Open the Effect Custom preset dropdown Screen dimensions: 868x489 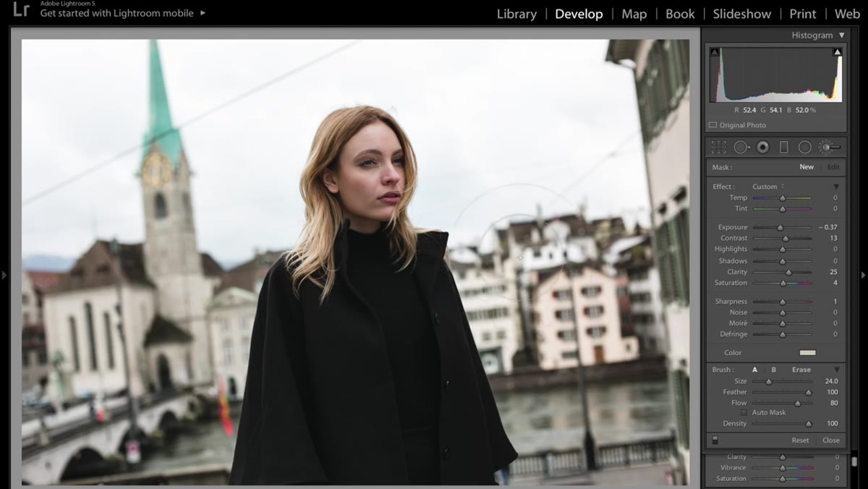pos(768,187)
